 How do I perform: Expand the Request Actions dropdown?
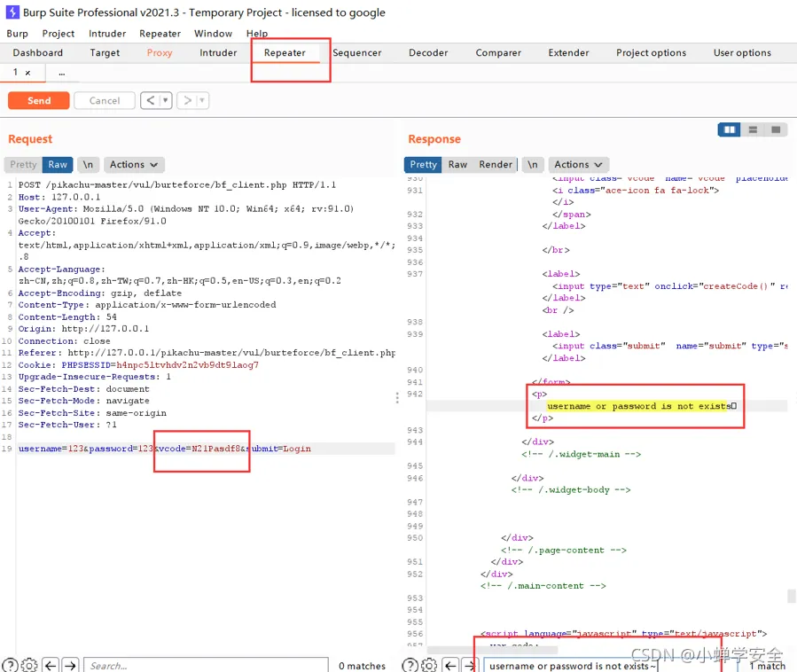[134, 164]
